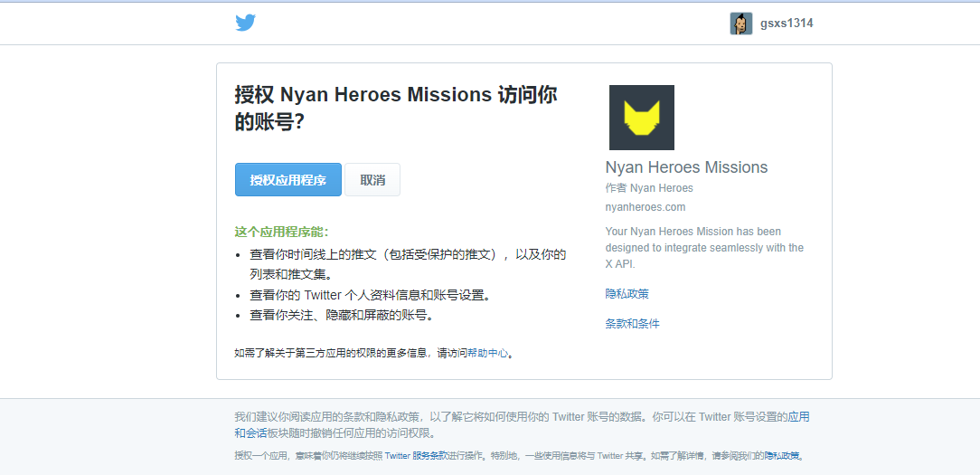Image resolution: width=980 pixels, height=475 pixels.
Task: Open the gsxs1314 profile avatar
Action: (x=741, y=24)
